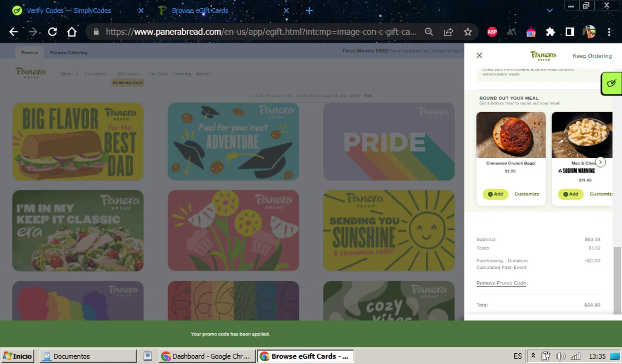Open the browser home page

[x=72, y=32]
